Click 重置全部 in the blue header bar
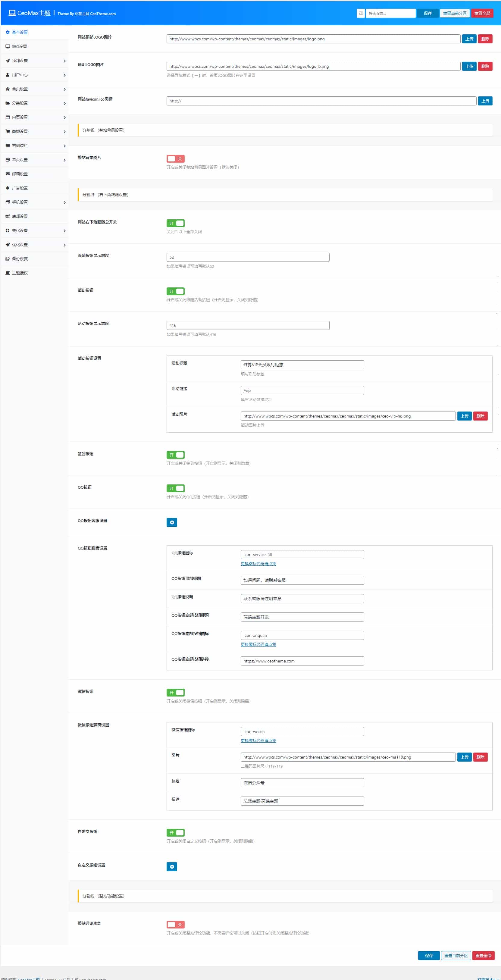Image resolution: width=501 pixels, height=980 pixels. tap(482, 13)
